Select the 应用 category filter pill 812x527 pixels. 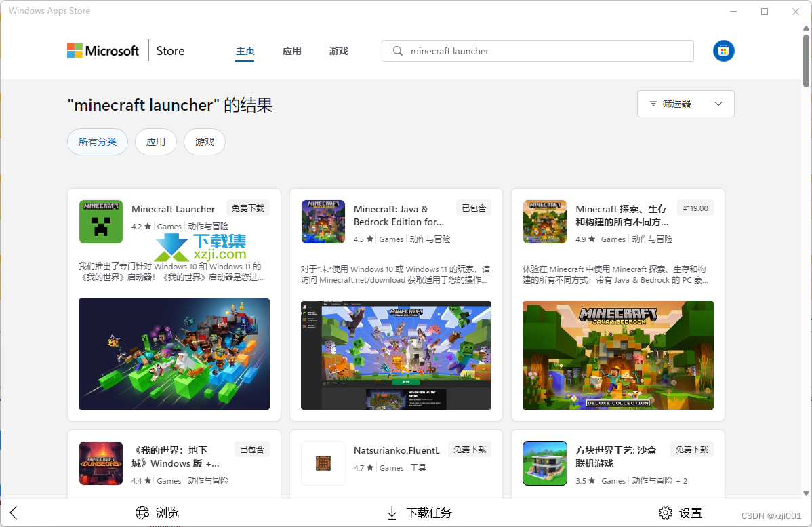pos(156,142)
